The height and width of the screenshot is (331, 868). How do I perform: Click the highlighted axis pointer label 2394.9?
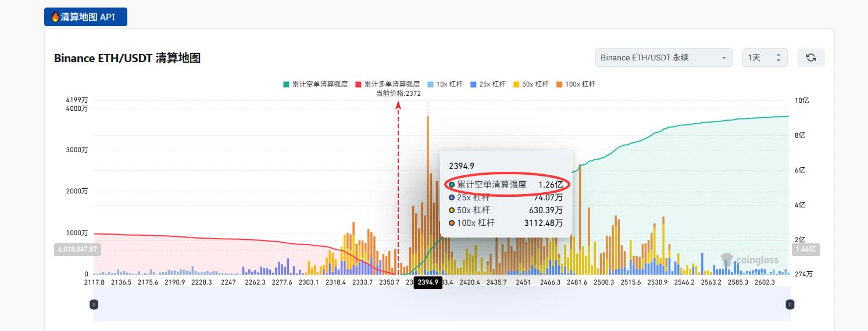(428, 282)
